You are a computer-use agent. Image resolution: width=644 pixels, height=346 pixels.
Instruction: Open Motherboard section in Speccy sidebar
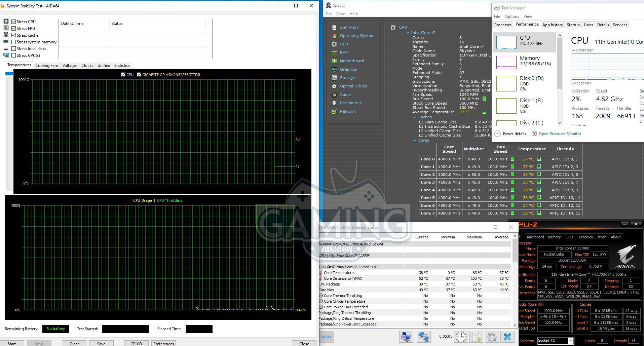tap(352, 61)
